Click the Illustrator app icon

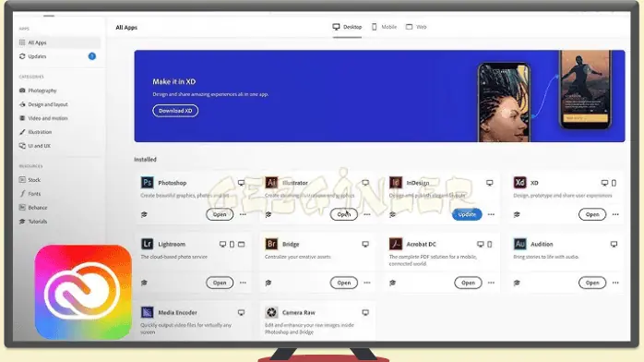point(271,183)
